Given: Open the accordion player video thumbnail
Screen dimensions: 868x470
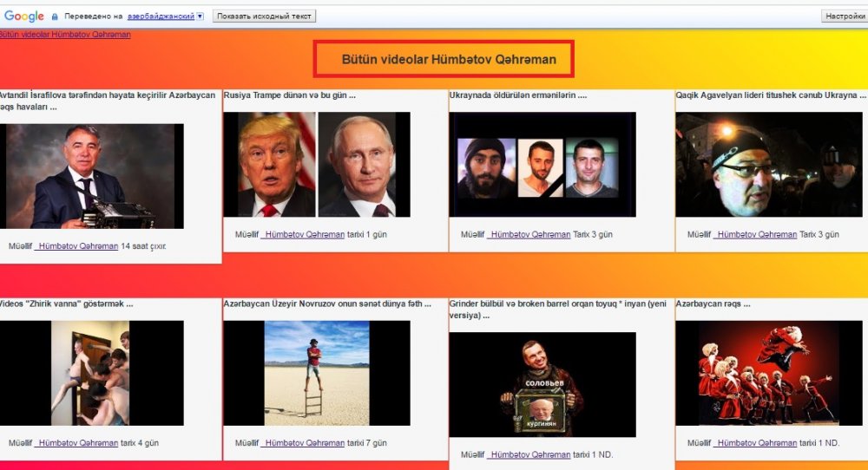Looking at the screenshot, I should (91, 176).
